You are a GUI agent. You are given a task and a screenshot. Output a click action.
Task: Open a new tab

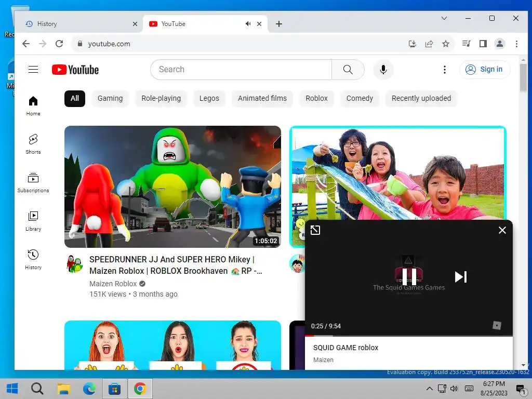click(279, 24)
